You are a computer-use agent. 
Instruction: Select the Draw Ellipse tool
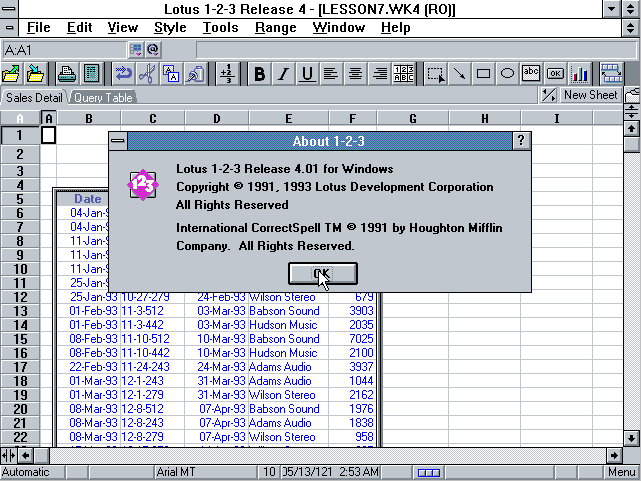tap(507, 74)
